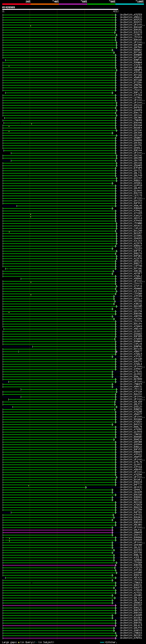Click the purple alignment bar for UniRef100_B8LKL5
The height and width of the screenshot is (644, 146).
59,626
